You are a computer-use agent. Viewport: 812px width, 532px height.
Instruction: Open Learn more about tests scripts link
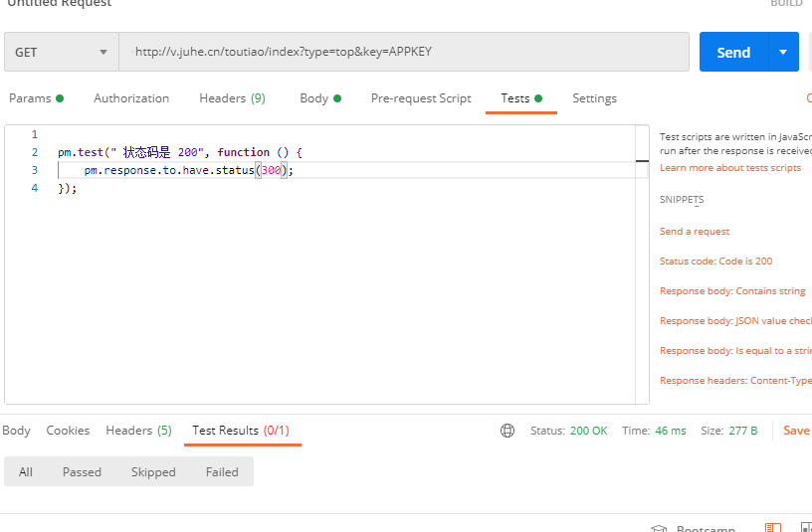click(x=730, y=168)
